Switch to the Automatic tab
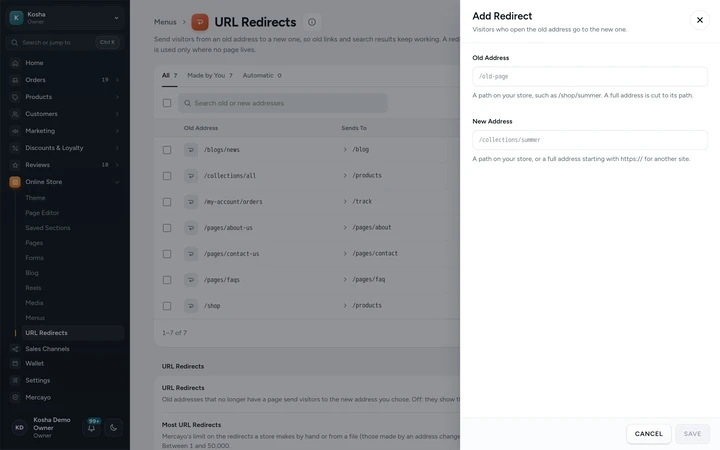The image size is (720, 450). 262,75
